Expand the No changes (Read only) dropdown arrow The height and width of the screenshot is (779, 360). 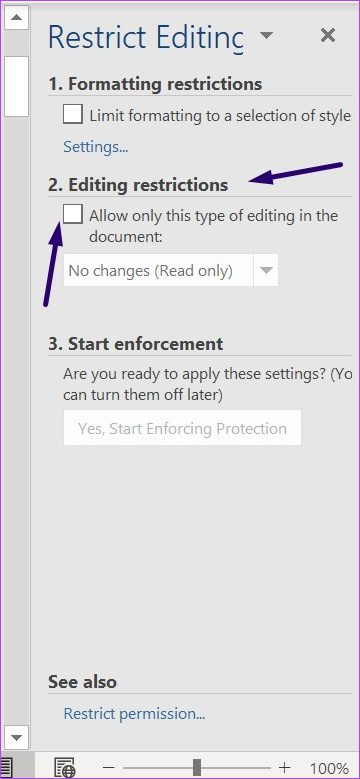[x=266, y=270]
